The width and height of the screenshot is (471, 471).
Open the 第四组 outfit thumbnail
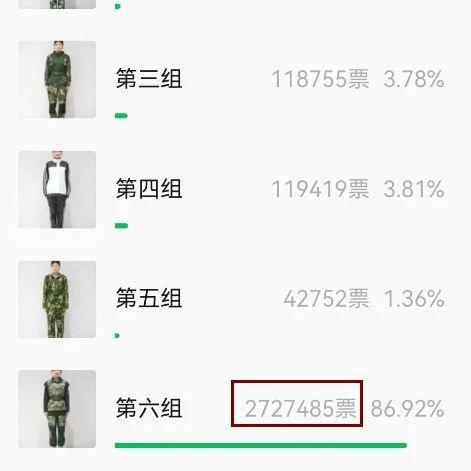(57, 189)
